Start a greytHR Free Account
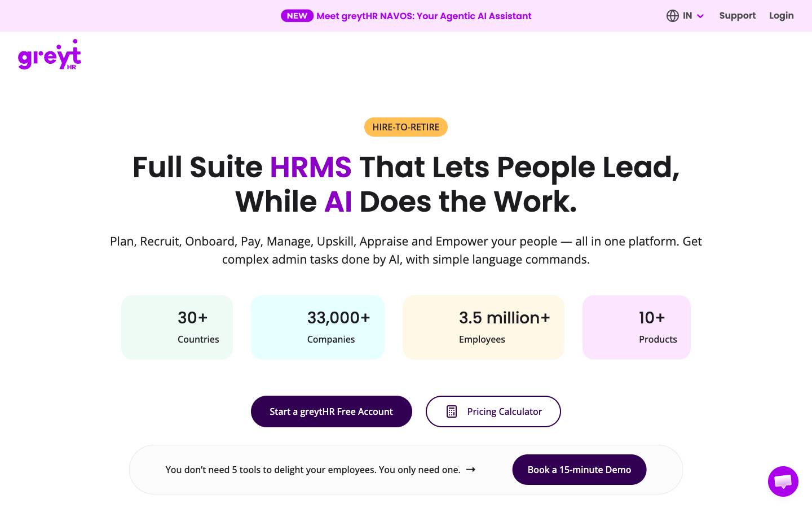This screenshot has height=508, width=812. click(332, 411)
